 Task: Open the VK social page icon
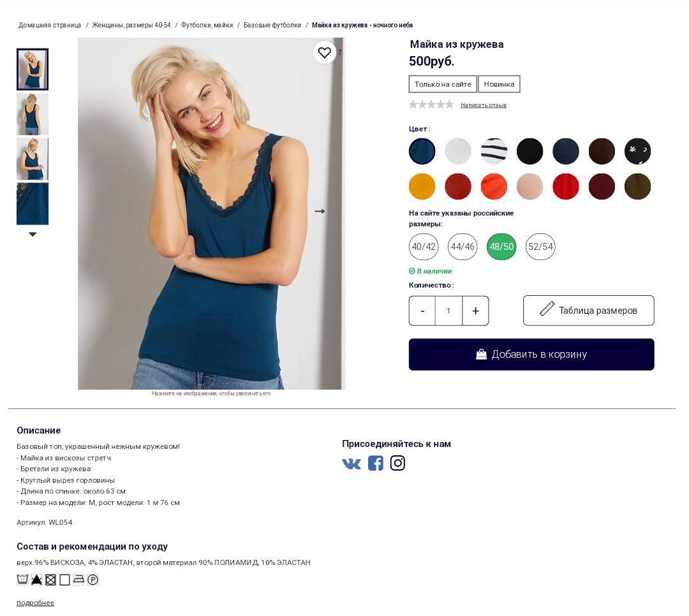click(x=351, y=464)
